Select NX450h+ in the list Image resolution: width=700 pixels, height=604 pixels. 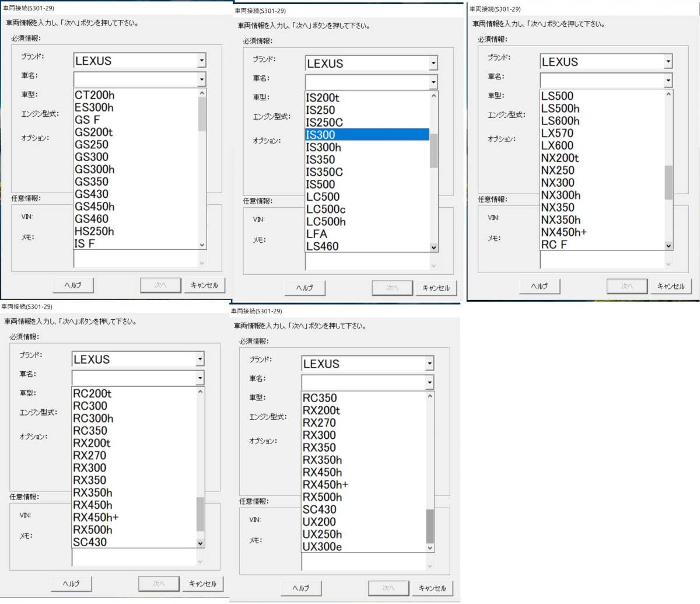point(563,232)
